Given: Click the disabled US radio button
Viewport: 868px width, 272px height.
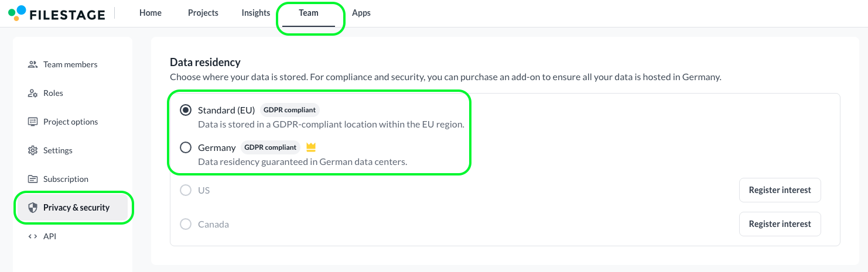Looking at the screenshot, I should tap(186, 190).
